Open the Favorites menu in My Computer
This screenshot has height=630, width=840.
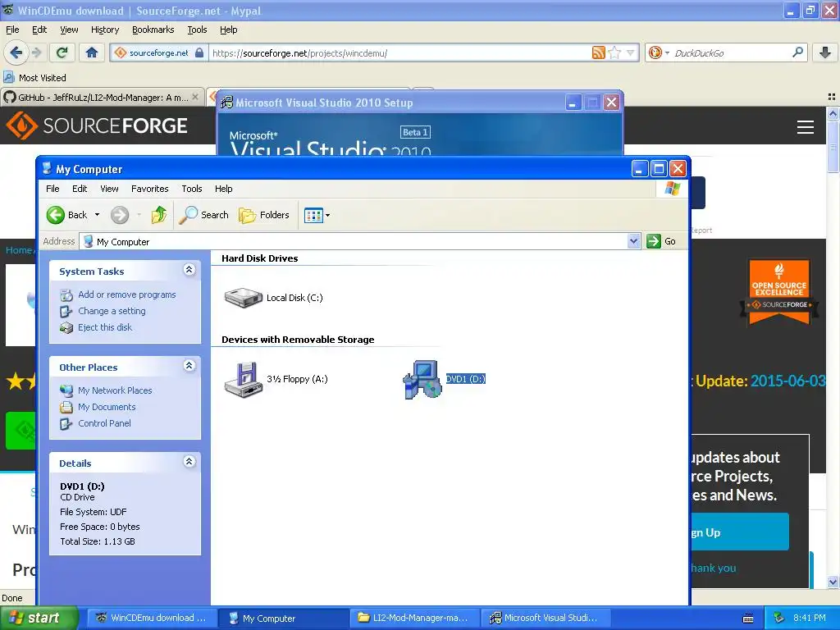149,189
